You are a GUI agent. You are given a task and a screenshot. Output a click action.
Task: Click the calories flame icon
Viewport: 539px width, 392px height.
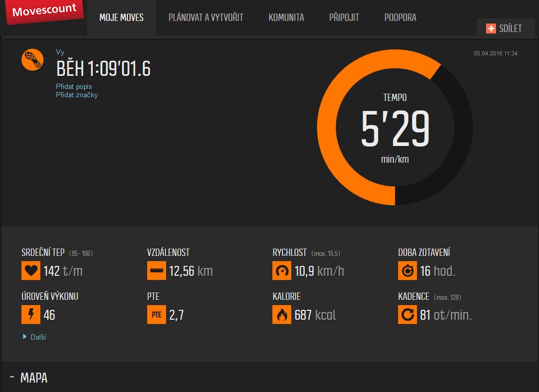click(282, 315)
